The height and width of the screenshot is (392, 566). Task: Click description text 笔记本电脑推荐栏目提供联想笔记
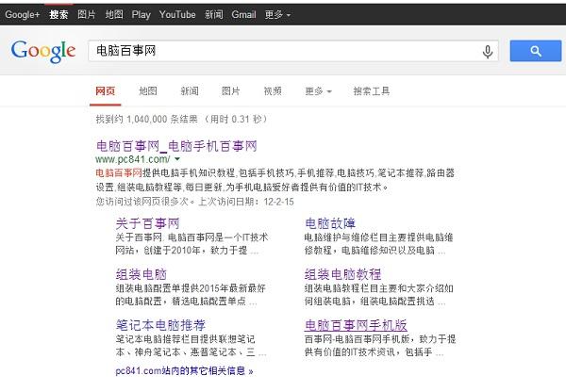[185, 339]
